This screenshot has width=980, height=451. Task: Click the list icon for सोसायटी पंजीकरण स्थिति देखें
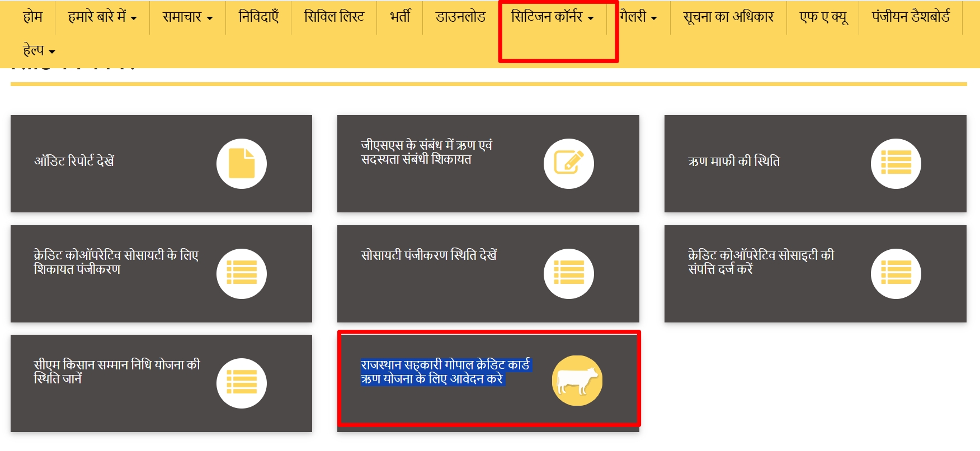tap(568, 274)
